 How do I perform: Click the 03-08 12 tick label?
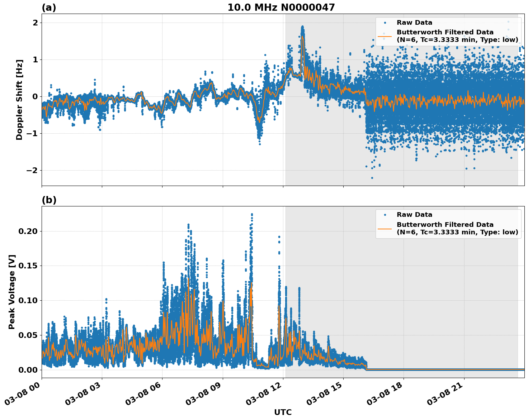tap(263, 393)
